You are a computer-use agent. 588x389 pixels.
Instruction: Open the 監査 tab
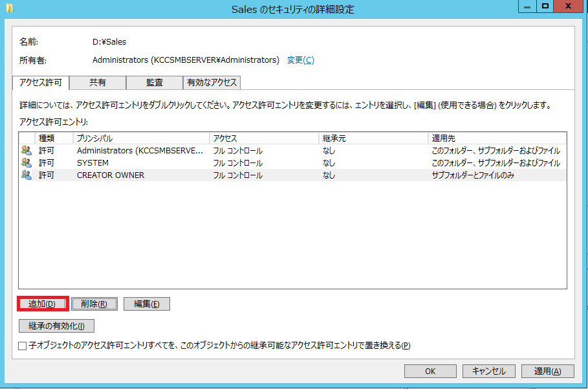154,83
